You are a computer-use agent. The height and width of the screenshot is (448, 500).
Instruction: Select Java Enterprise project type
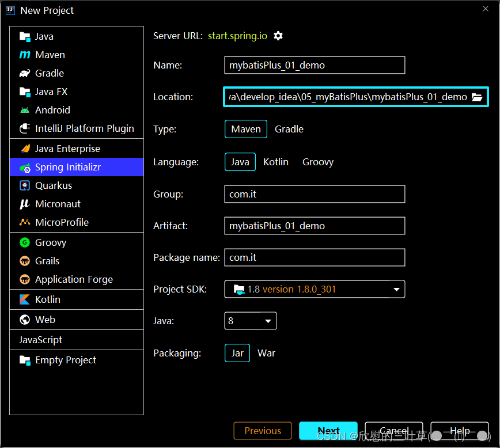(67, 149)
